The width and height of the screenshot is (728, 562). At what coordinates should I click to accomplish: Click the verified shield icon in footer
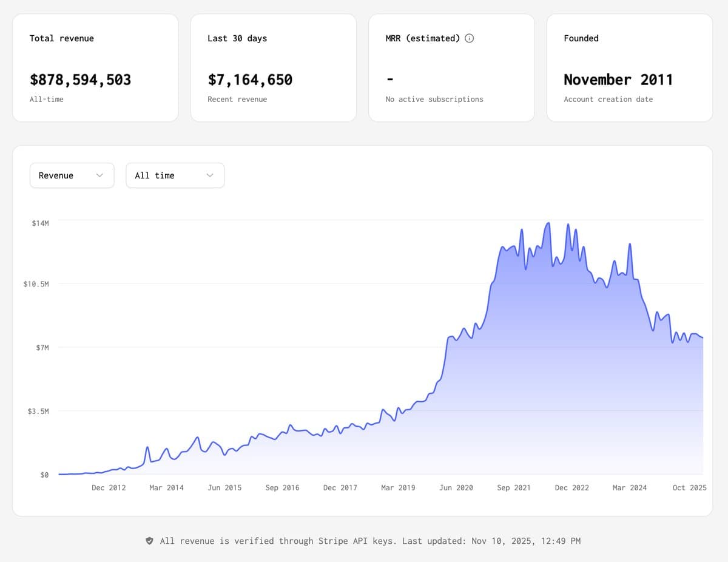tap(149, 541)
